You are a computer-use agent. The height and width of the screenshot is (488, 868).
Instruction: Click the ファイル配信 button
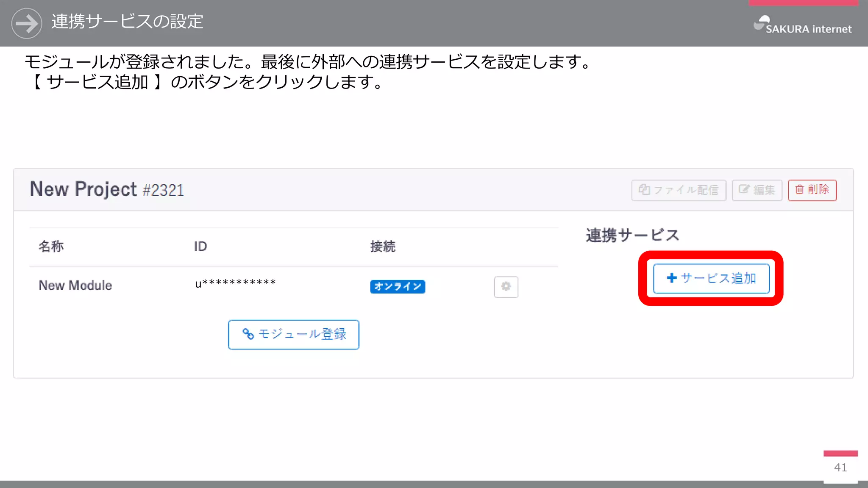[679, 190]
